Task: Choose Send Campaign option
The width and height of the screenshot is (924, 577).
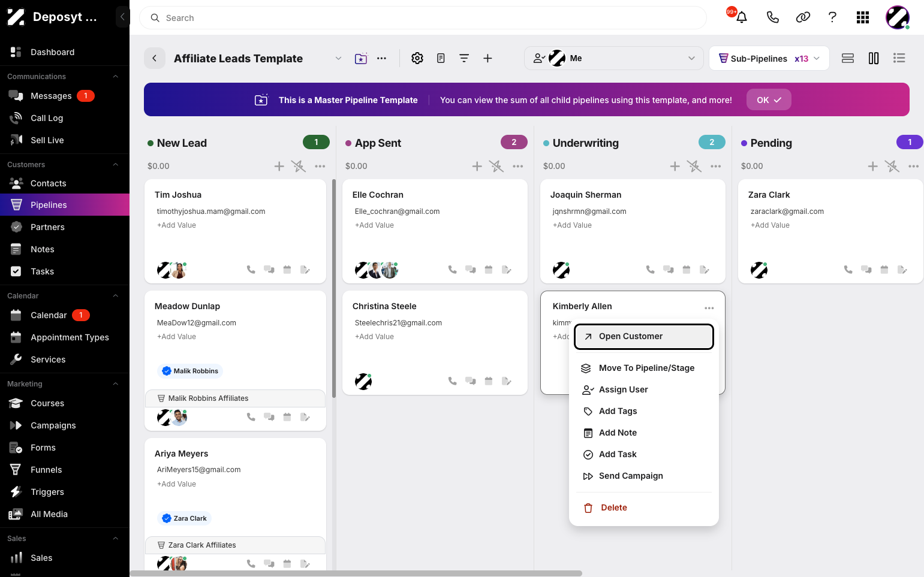Action: point(644,476)
